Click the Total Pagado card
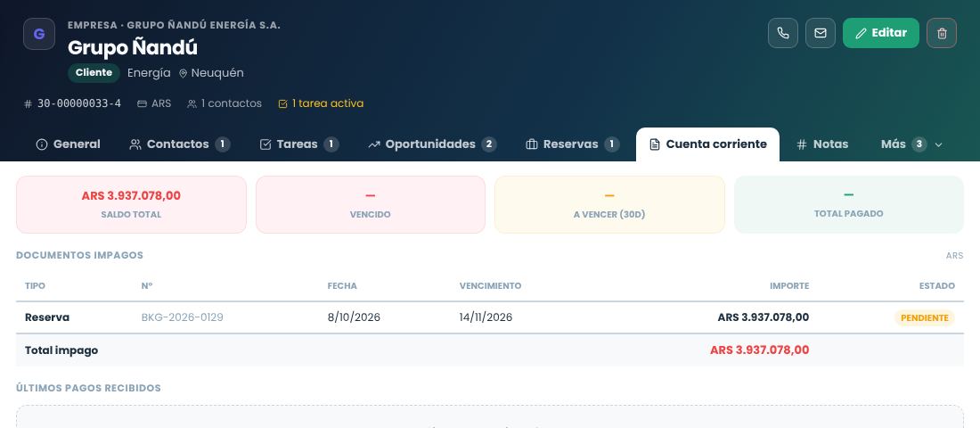Screen dimensions: 980x428 point(849,204)
